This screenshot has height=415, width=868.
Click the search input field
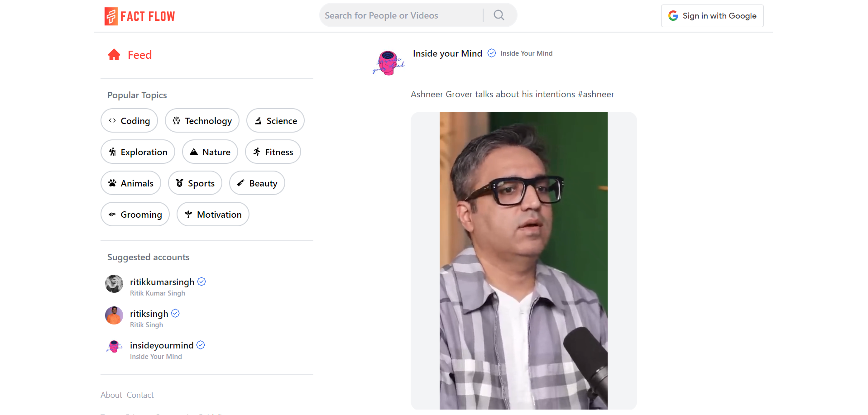398,15
